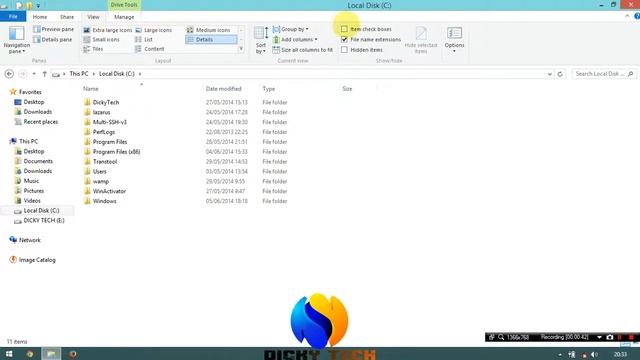
Task: Go back with the Back arrow
Action: pyautogui.click(x=9, y=74)
